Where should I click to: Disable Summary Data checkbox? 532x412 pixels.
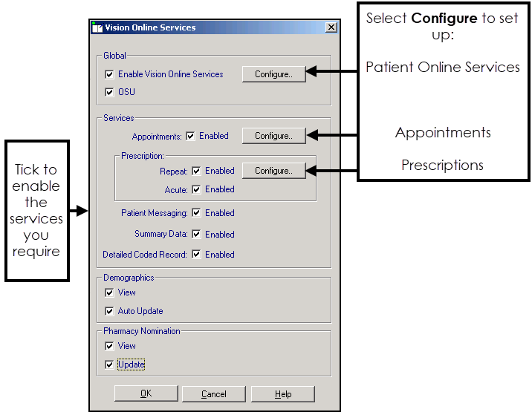tap(197, 235)
